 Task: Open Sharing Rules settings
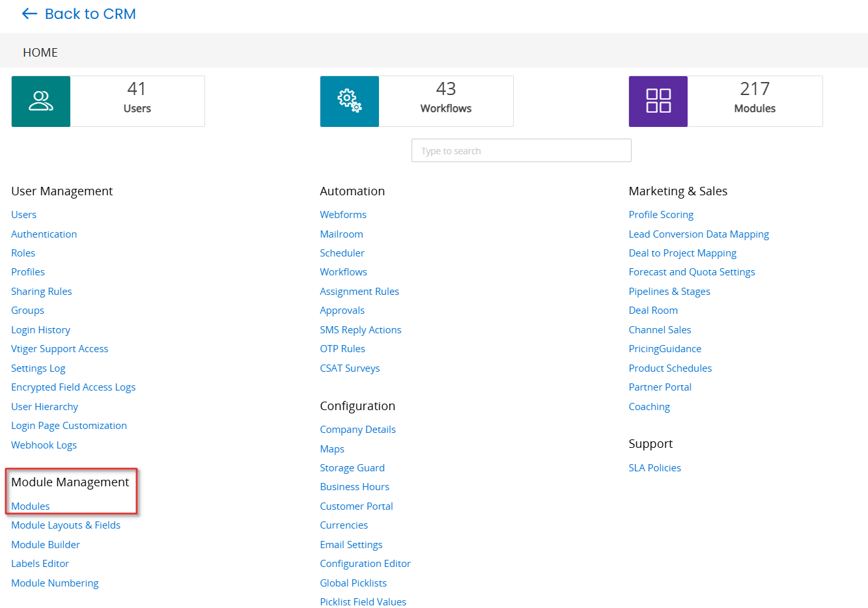(42, 291)
